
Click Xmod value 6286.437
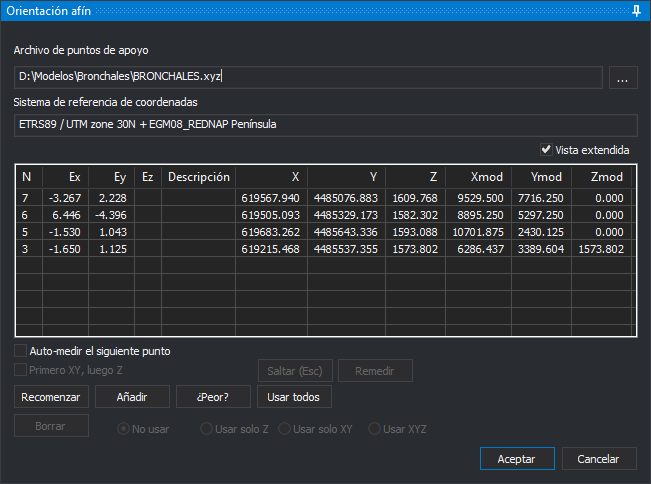tap(478, 249)
